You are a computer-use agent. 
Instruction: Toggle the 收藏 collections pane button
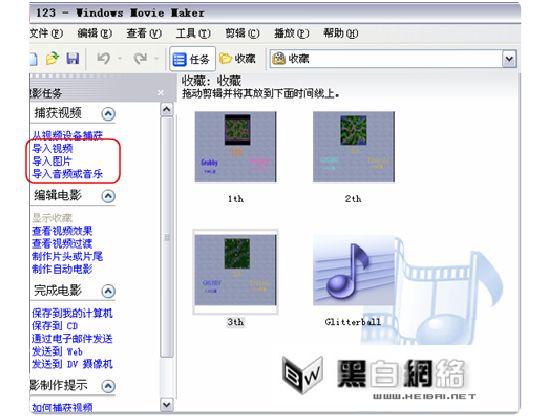[x=237, y=59]
